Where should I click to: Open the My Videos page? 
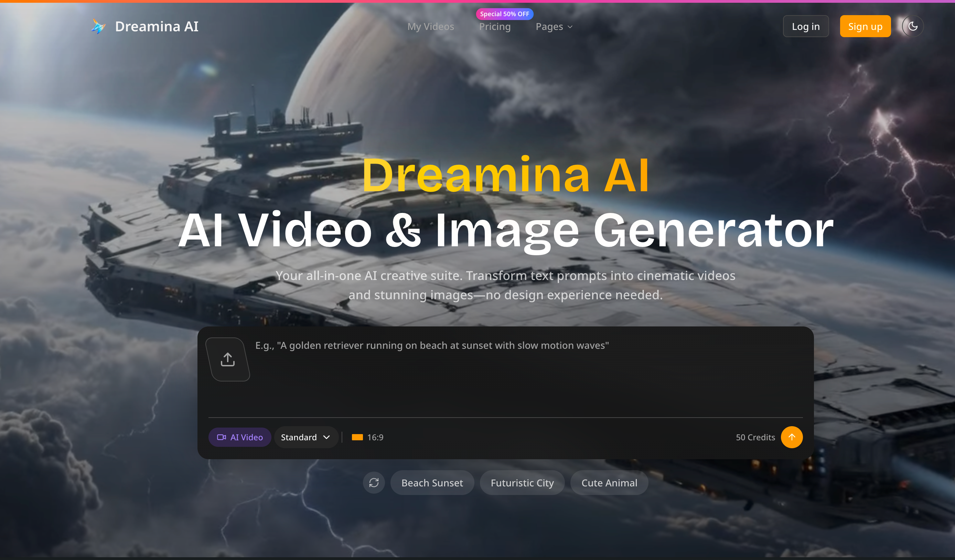tap(430, 26)
